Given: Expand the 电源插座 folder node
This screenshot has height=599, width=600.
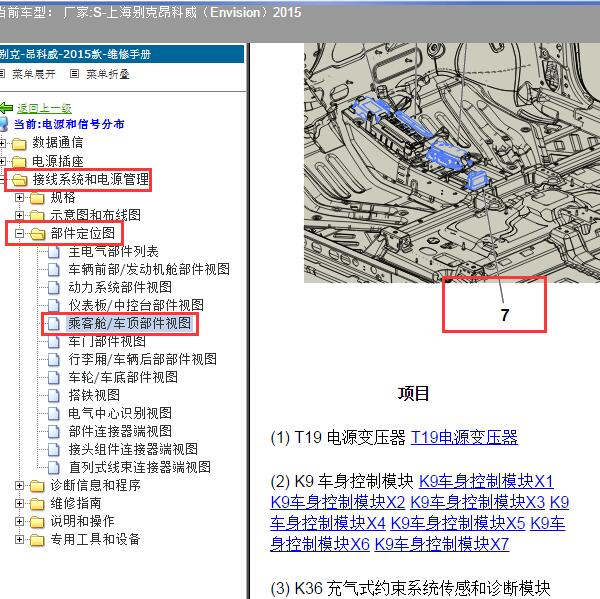Looking at the screenshot, I should point(2,162).
